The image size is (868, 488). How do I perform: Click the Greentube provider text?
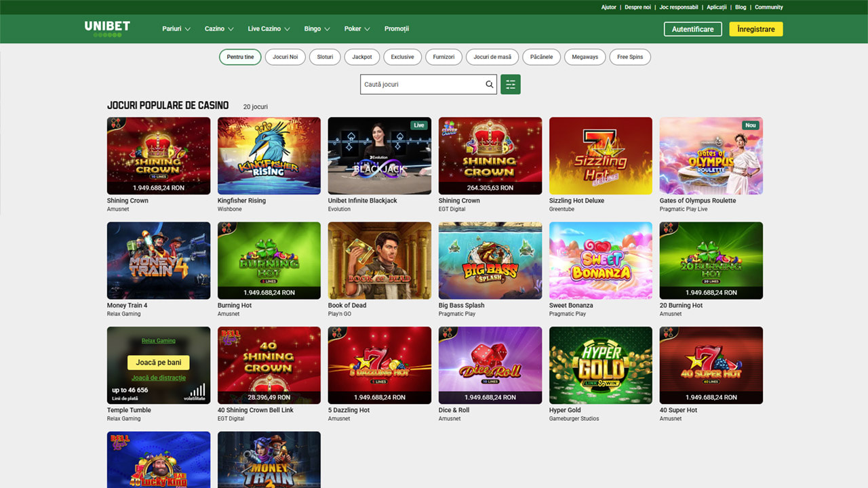coord(561,209)
